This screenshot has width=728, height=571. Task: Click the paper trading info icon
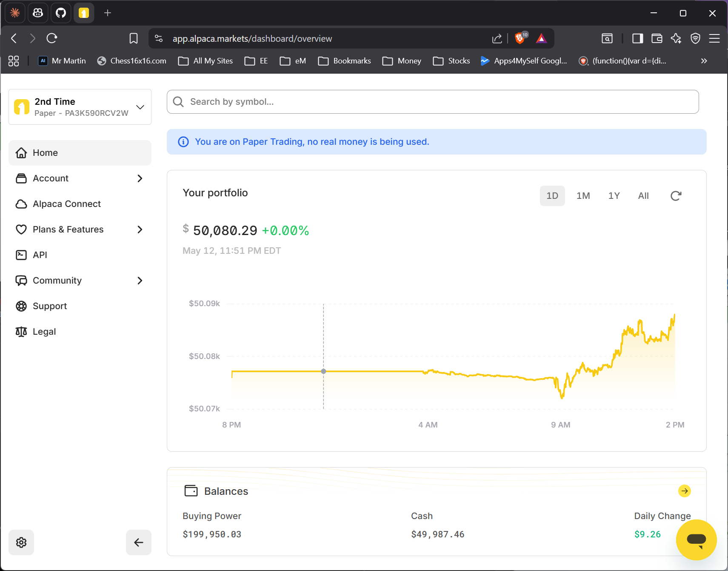click(x=183, y=142)
